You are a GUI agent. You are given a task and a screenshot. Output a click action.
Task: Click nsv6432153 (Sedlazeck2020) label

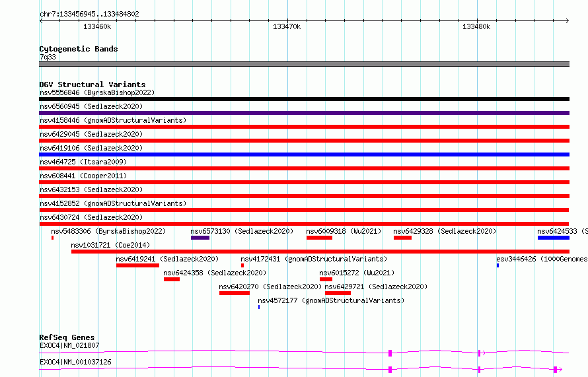pos(91,189)
